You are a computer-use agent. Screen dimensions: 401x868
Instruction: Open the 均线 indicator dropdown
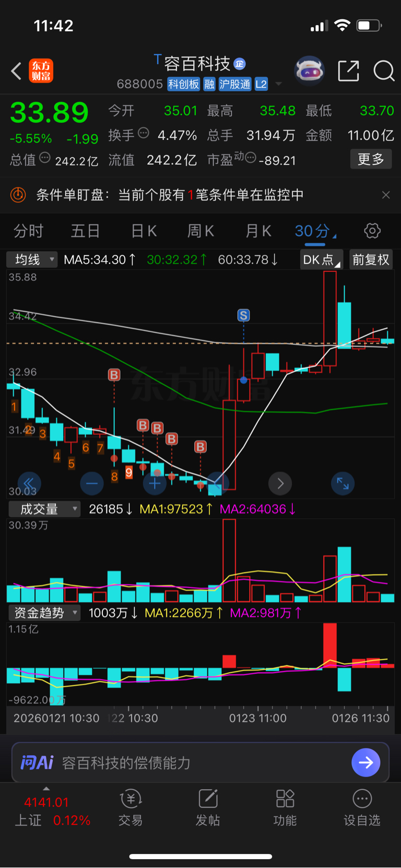[x=32, y=259]
